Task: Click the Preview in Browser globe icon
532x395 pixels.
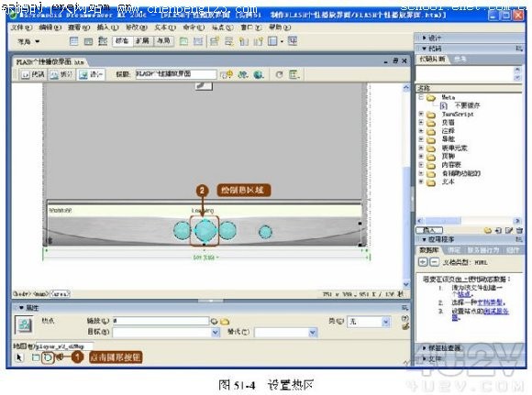Action: [x=259, y=74]
